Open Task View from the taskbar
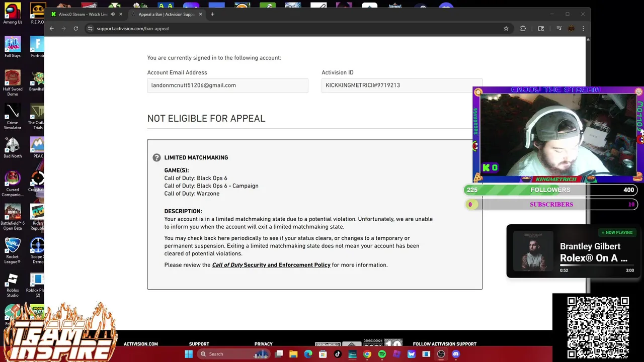Image resolution: width=644 pixels, height=362 pixels. click(279, 354)
